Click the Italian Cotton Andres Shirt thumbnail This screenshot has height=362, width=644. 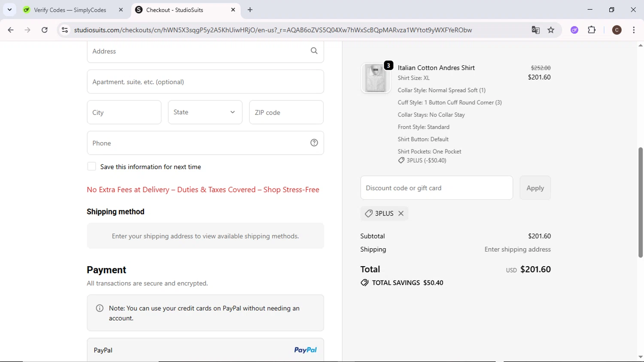pyautogui.click(x=376, y=78)
